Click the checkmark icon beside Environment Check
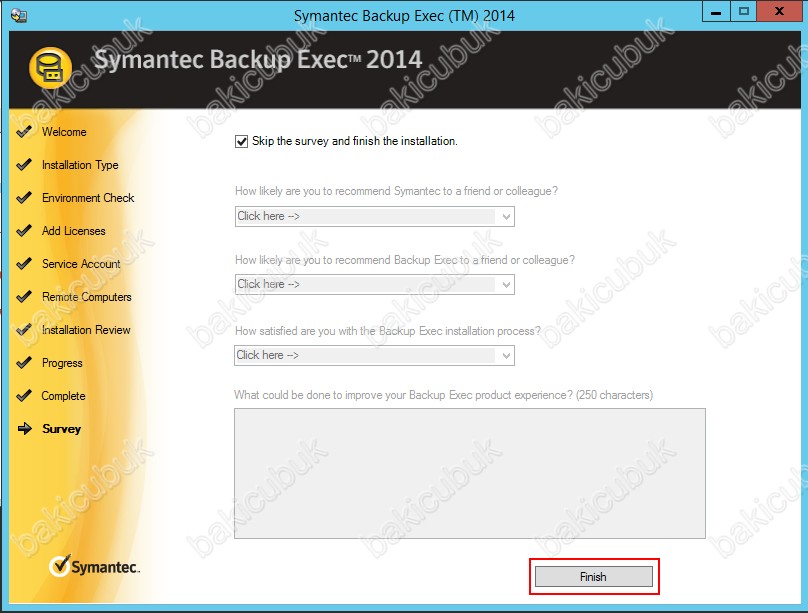808x613 pixels. [24, 198]
